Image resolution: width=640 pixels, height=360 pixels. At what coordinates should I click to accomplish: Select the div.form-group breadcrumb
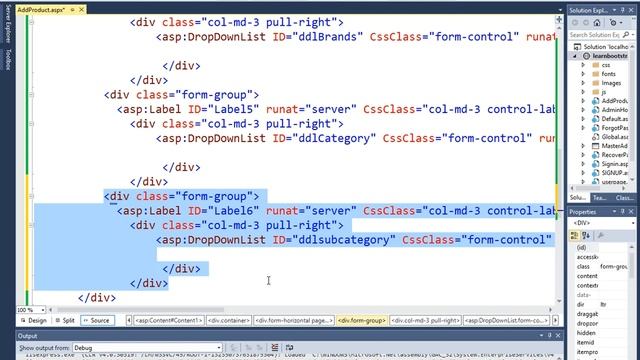click(x=362, y=320)
